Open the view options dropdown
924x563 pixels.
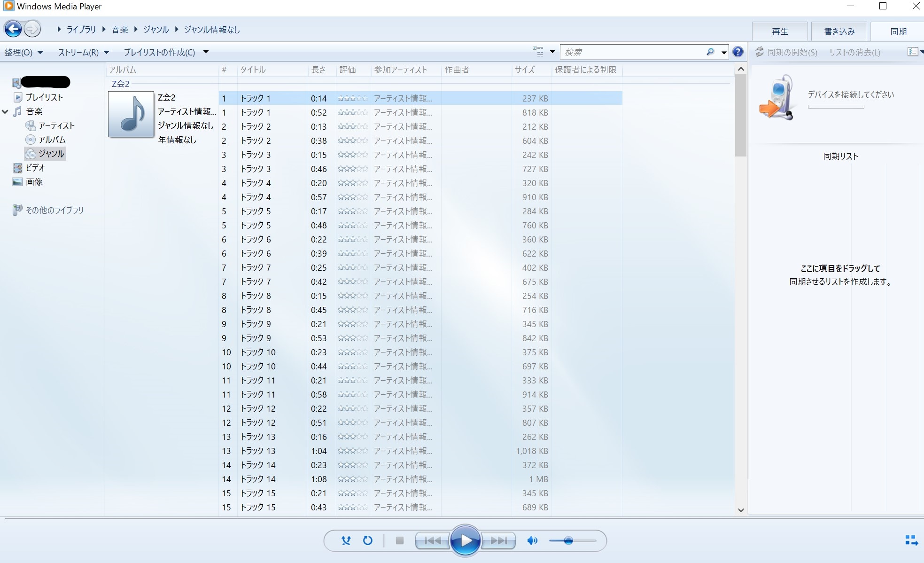click(x=552, y=52)
